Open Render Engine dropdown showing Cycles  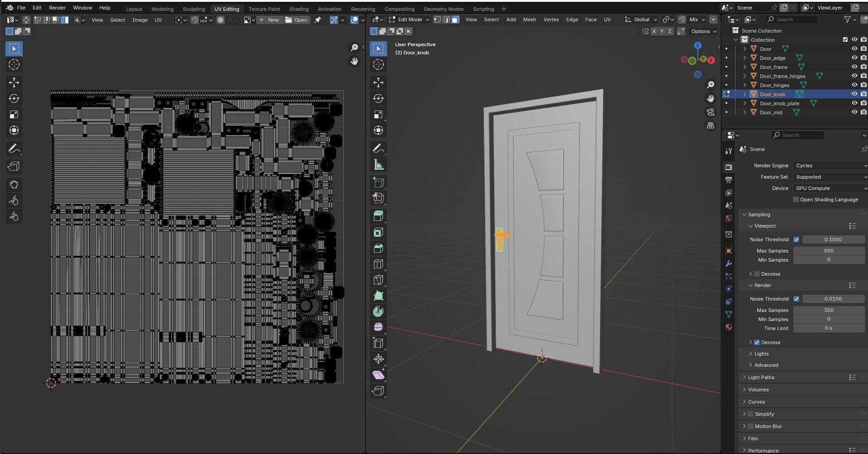(x=830, y=166)
